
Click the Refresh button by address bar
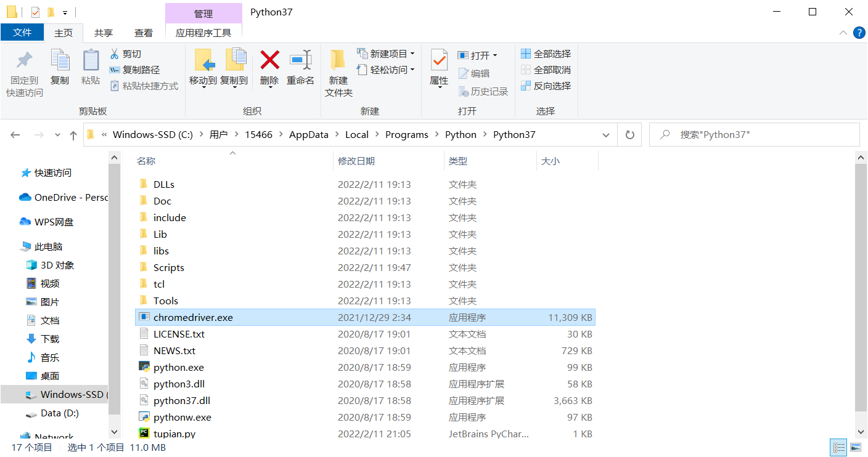tap(629, 135)
